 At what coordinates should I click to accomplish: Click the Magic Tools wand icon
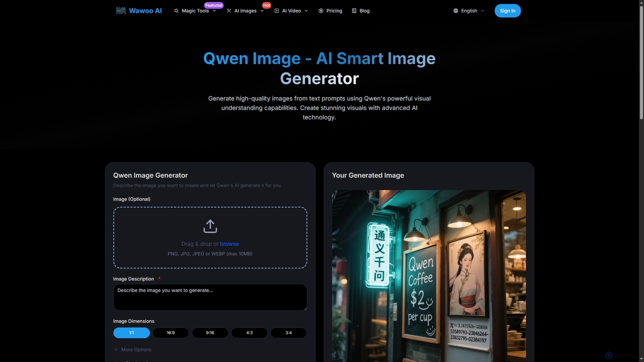[x=176, y=11]
